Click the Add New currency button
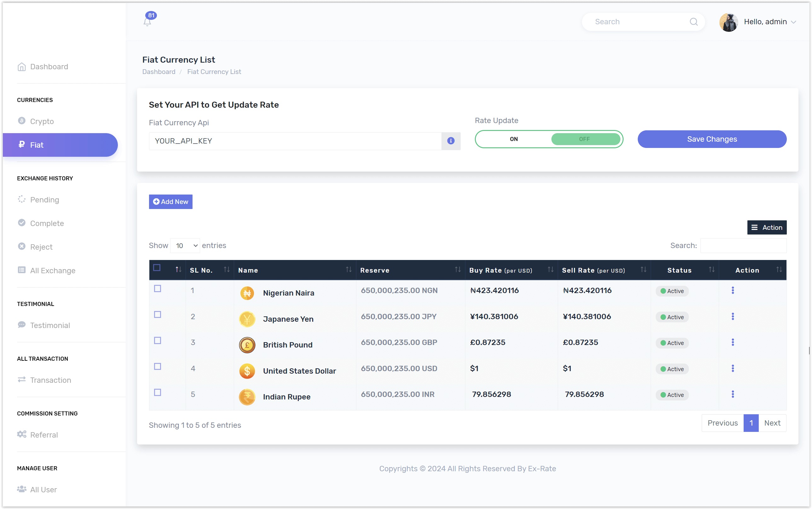Image resolution: width=812 pixels, height=509 pixels. tap(170, 202)
